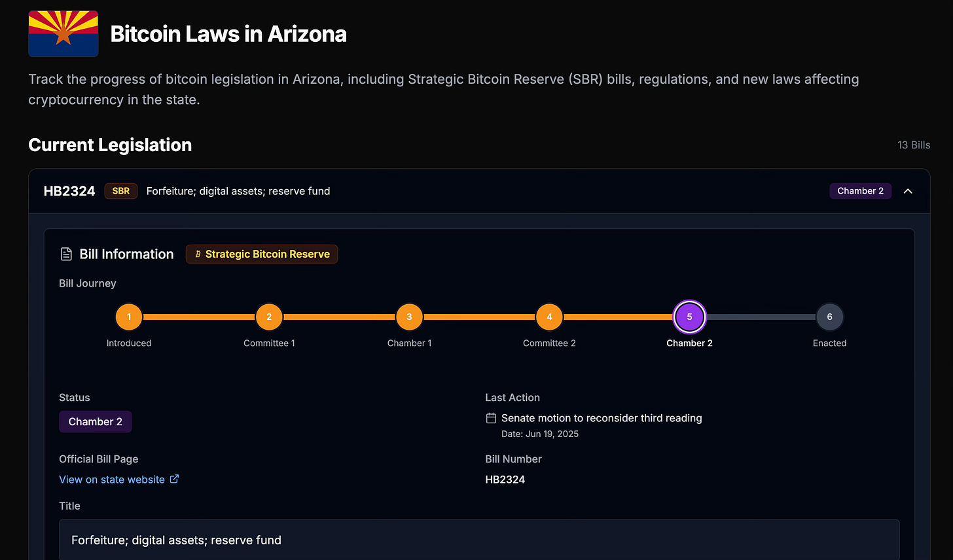Image resolution: width=953 pixels, height=560 pixels.
Task: Select the gray step 6 Enacted marker
Action: (829, 317)
